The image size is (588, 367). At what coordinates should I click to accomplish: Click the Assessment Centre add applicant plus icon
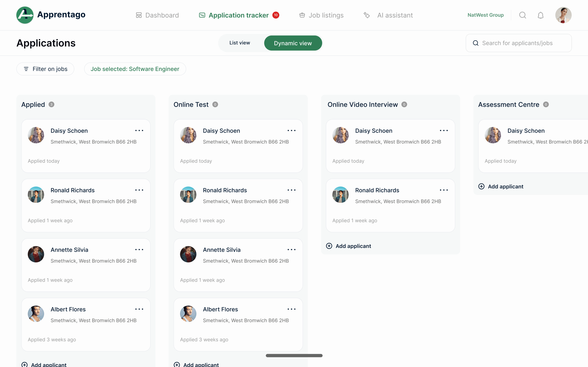click(x=481, y=186)
